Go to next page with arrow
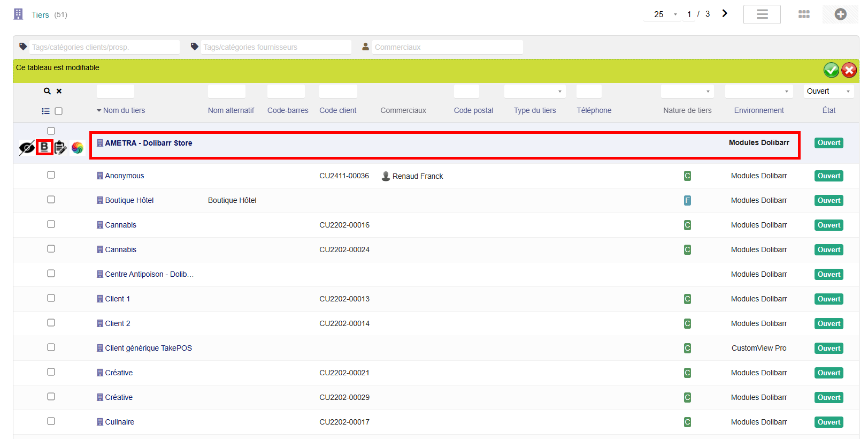Viewport: 868px width, 439px height. pyautogui.click(x=725, y=13)
